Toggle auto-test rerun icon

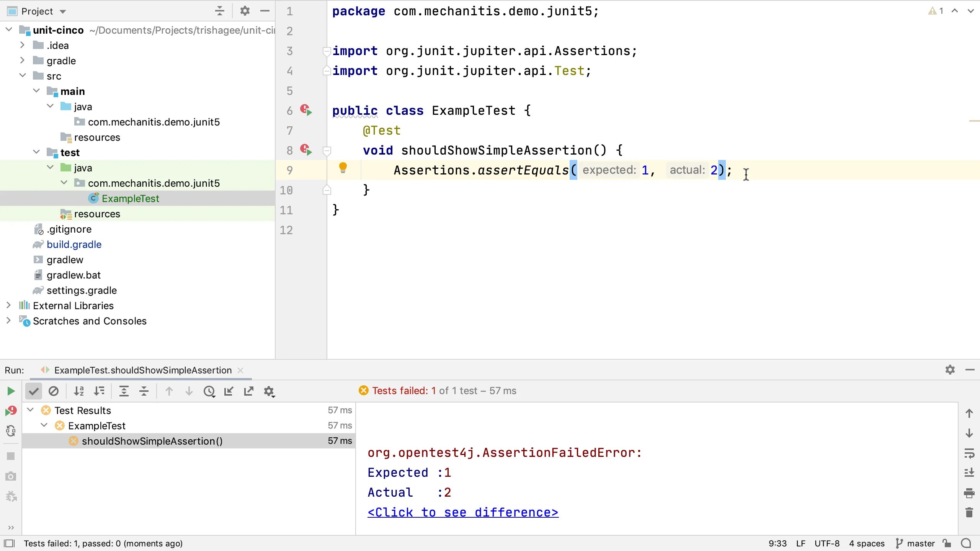click(11, 431)
